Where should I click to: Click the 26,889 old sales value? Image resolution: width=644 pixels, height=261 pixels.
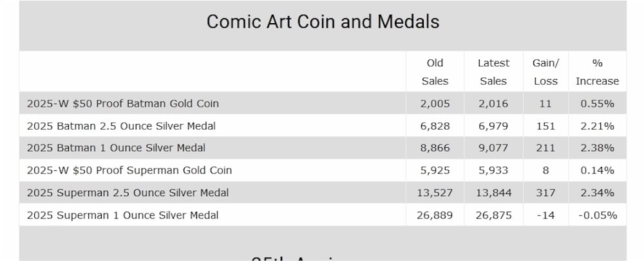[435, 215]
